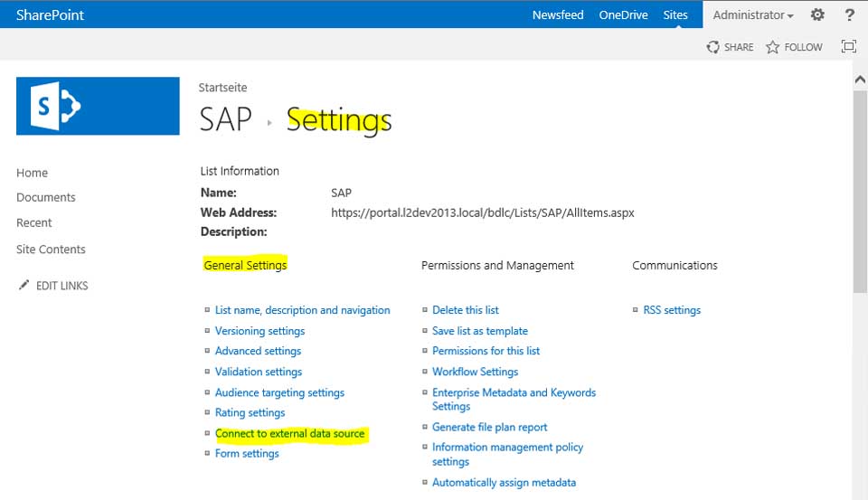Click the SharePoint site logo
The height and width of the screenshot is (500, 868).
[98, 106]
